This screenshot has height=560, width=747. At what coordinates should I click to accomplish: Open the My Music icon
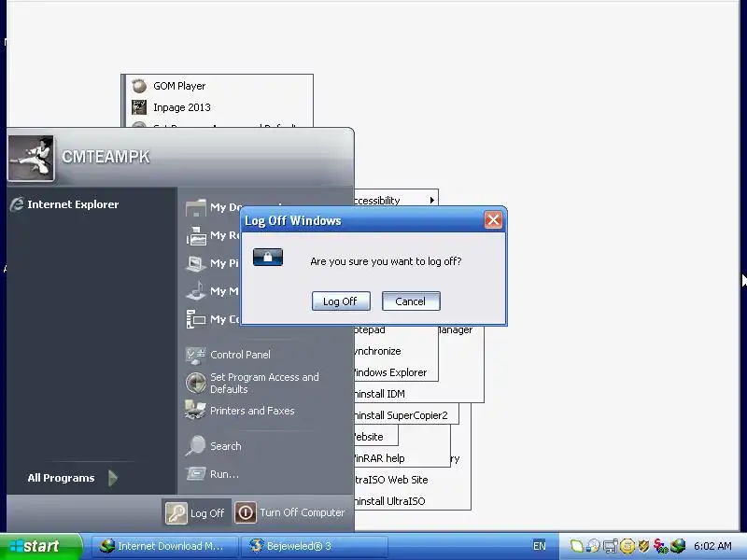(x=195, y=291)
